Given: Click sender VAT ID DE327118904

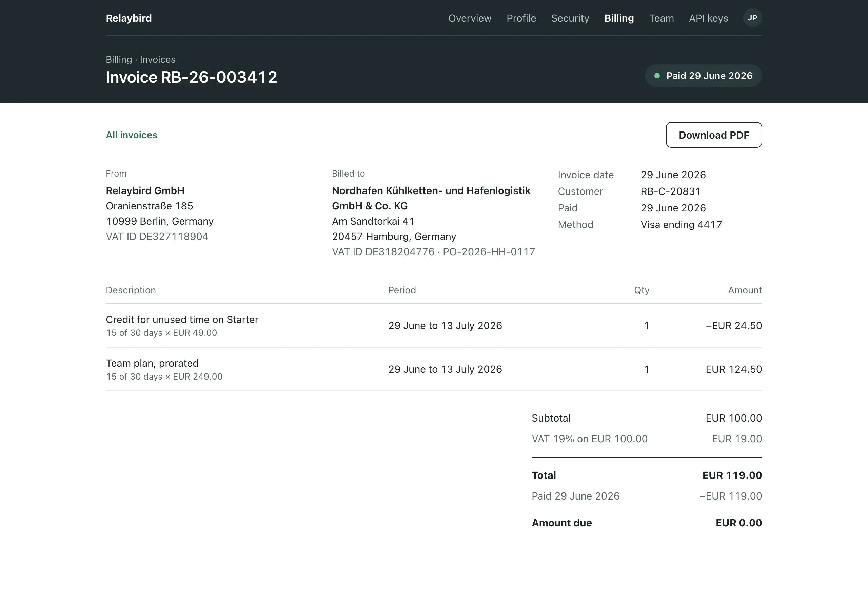Looking at the screenshot, I should point(157,237).
